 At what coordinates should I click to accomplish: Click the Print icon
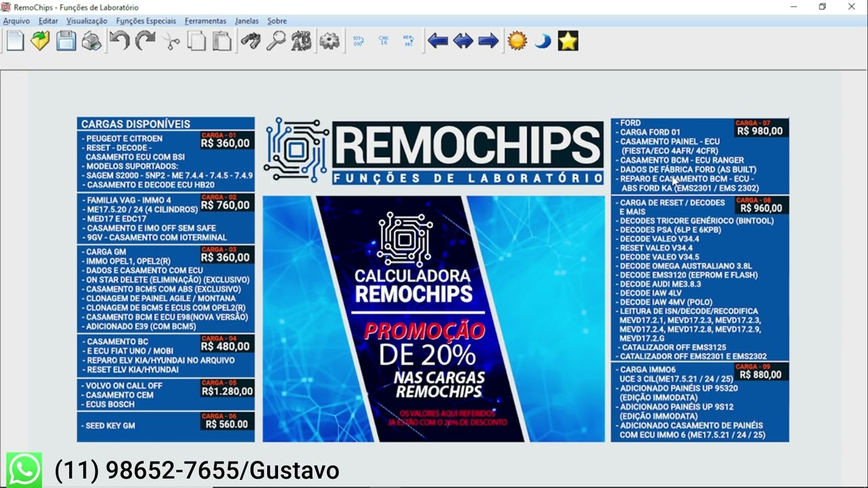click(x=92, y=41)
